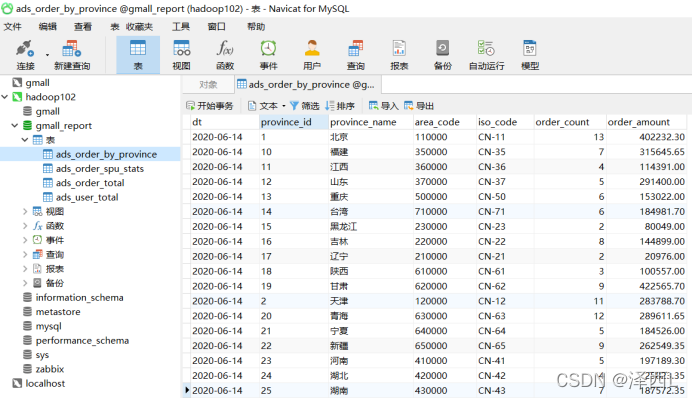Viewport: 693px width, 399px height.
Task: Collapse the gmall_report database node
Action: point(15,125)
